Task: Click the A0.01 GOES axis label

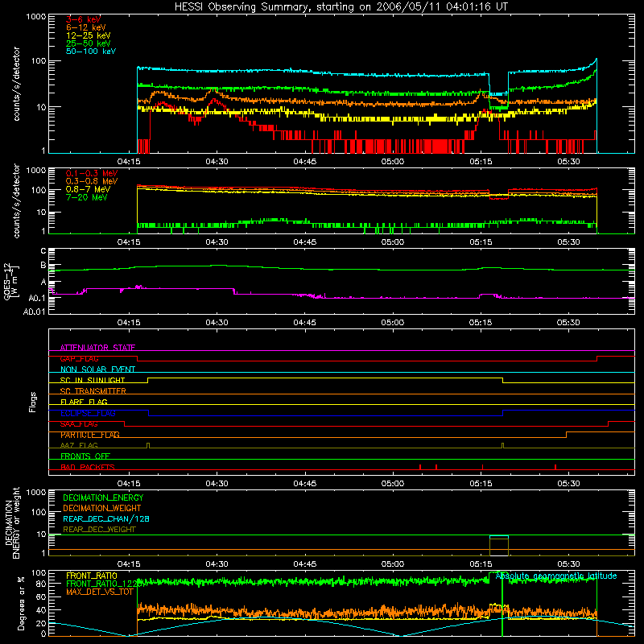Action: point(34,312)
